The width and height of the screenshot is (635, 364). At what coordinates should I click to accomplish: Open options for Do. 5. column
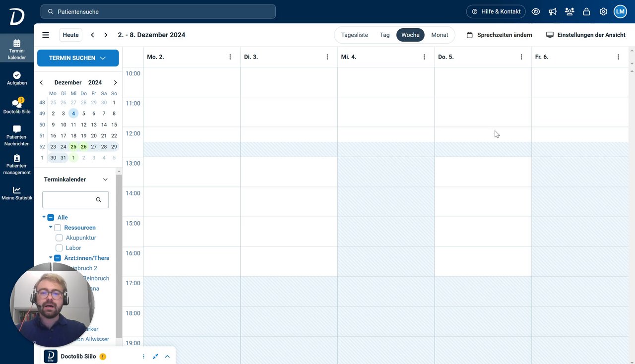(x=521, y=57)
